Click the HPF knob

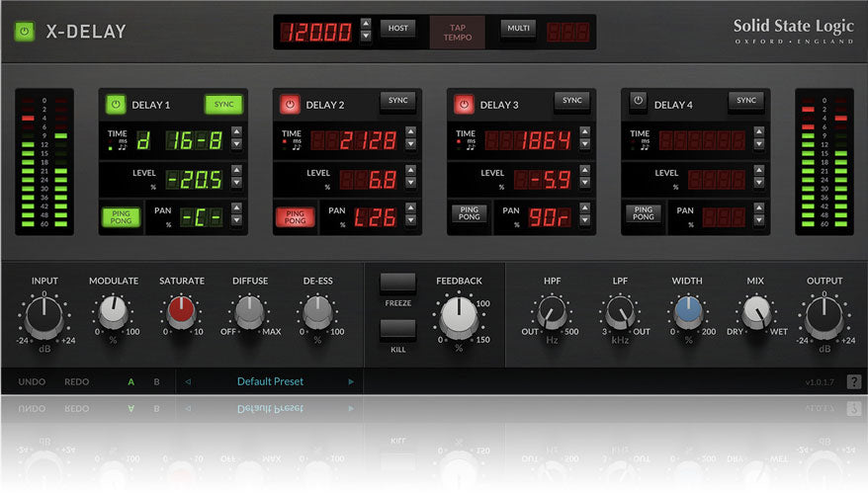click(552, 311)
